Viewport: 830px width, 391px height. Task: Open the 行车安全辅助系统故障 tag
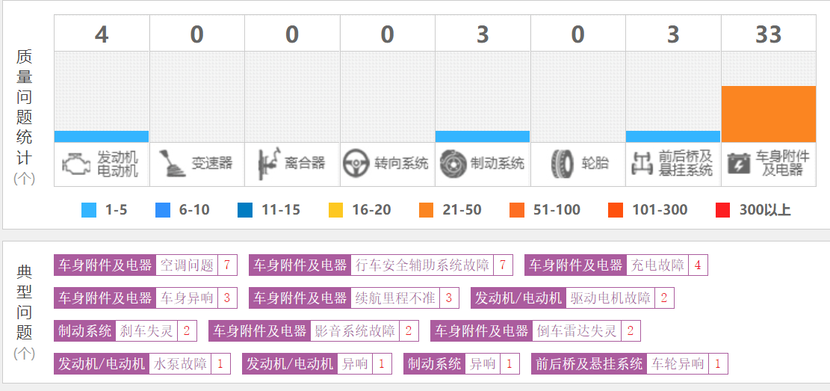[381, 265]
